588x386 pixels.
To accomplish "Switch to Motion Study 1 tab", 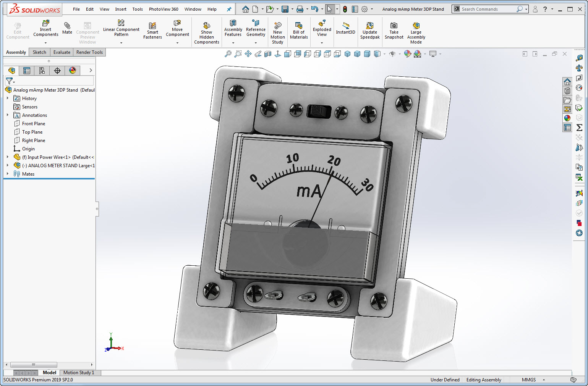I will pyautogui.click(x=78, y=373).
